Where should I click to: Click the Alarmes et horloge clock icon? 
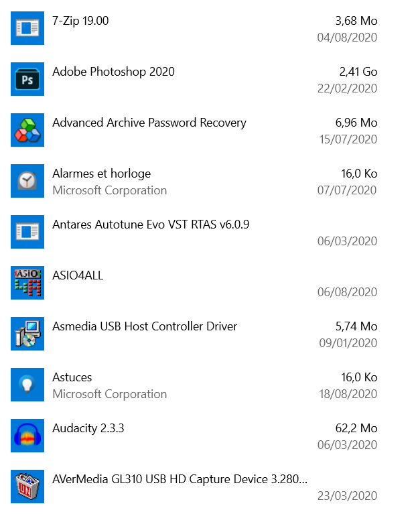27,181
